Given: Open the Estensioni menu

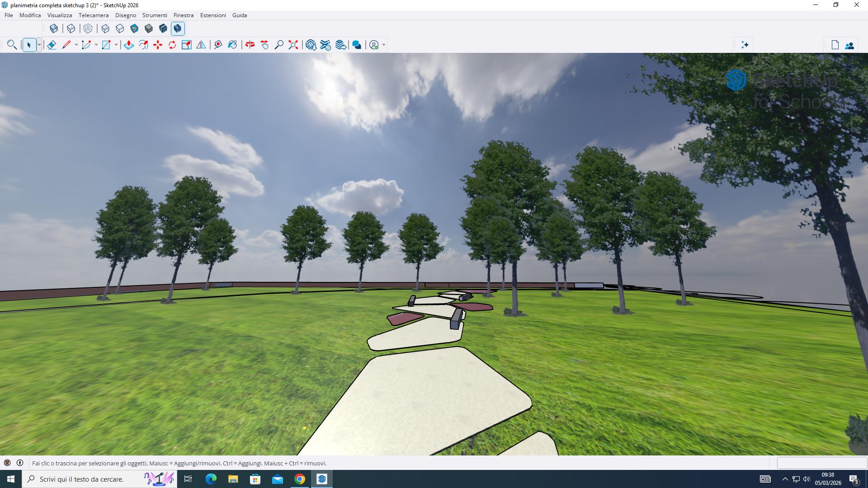Looking at the screenshot, I should pos(213,15).
